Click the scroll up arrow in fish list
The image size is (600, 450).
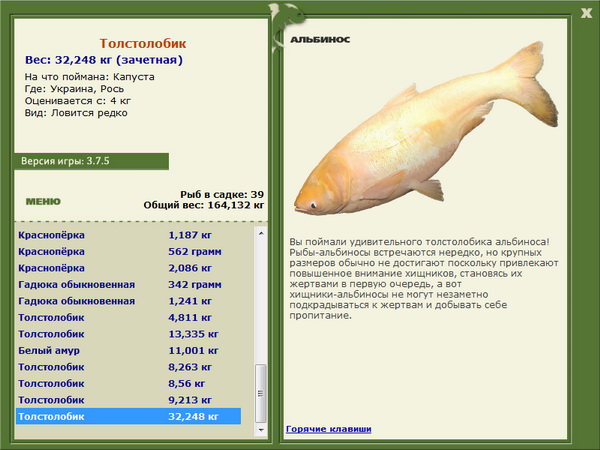pyautogui.click(x=261, y=233)
